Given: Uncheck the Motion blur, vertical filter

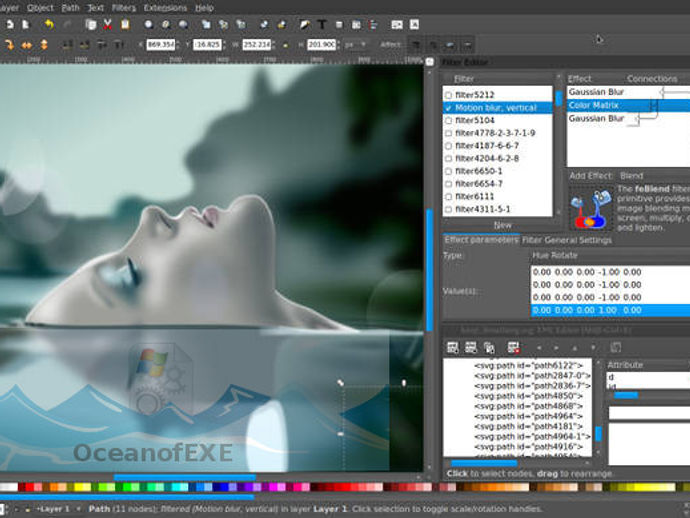Looking at the screenshot, I should [x=449, y=108].
